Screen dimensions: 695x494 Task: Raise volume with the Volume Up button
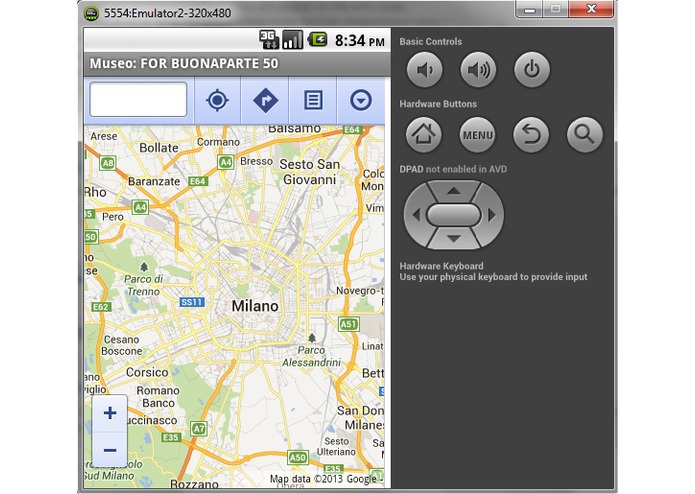(478, 70)
